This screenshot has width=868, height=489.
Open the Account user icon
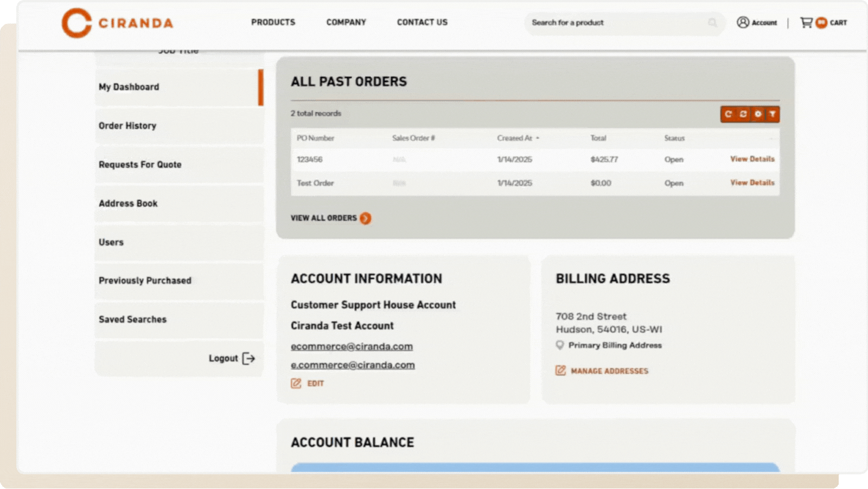tap(743, 22)
